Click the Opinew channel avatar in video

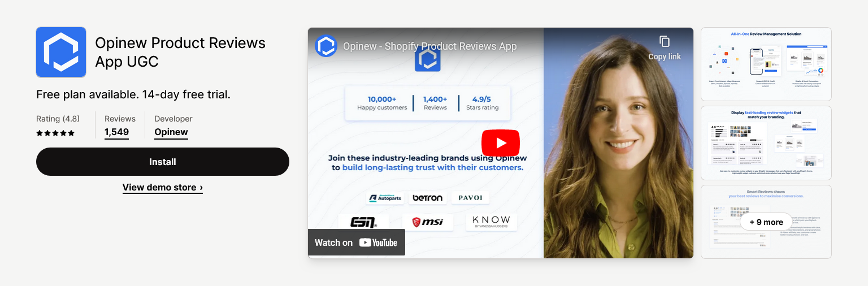coord(325,46)
